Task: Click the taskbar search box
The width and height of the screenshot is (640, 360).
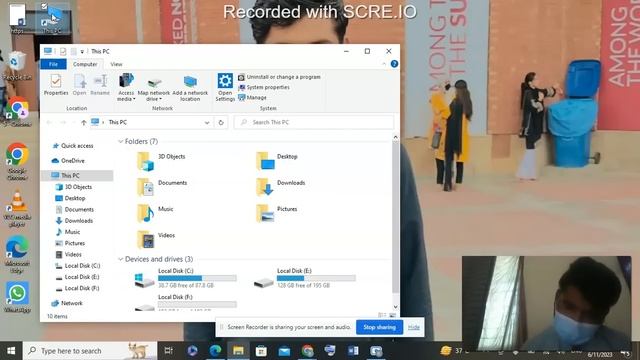Action: (90, 351)
